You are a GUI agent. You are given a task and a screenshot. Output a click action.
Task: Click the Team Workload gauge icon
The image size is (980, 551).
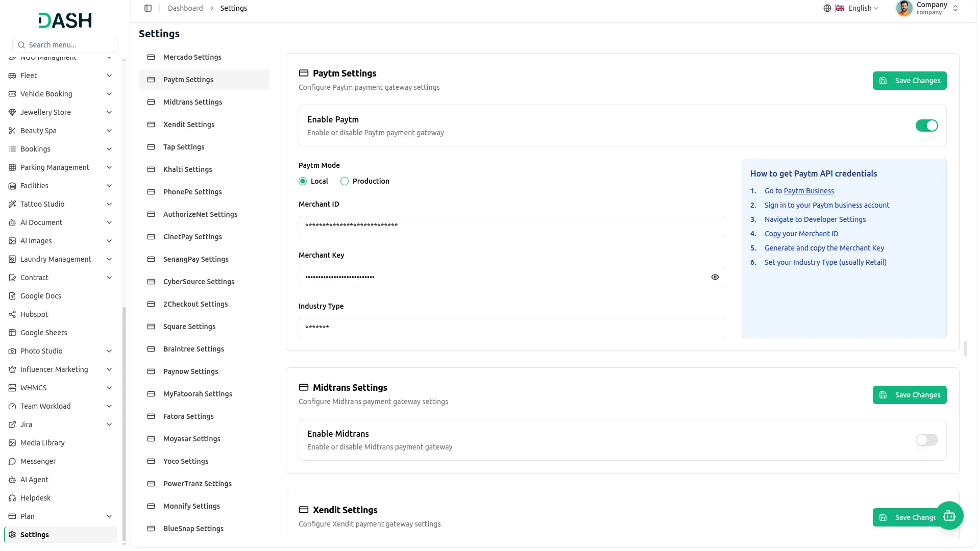pos(12,406)
